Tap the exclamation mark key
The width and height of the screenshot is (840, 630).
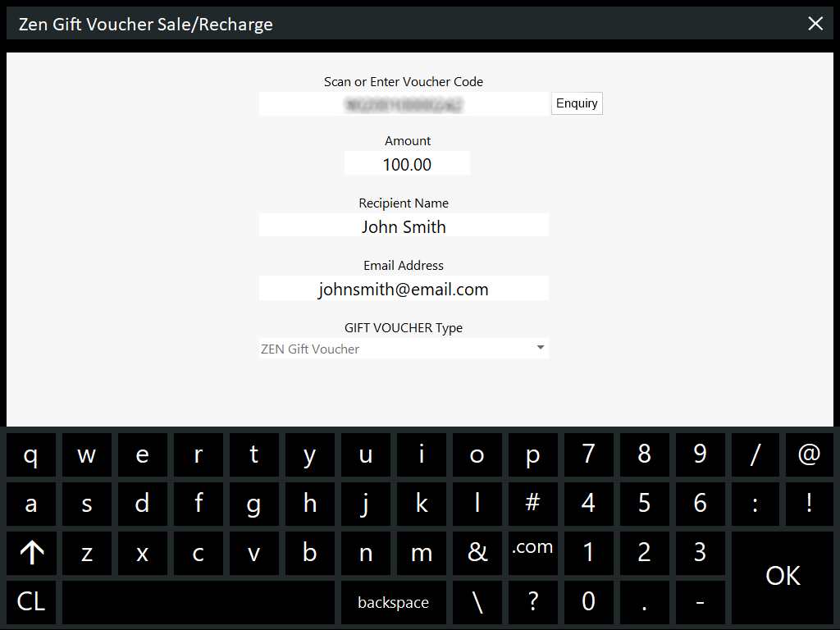(809, 504)
